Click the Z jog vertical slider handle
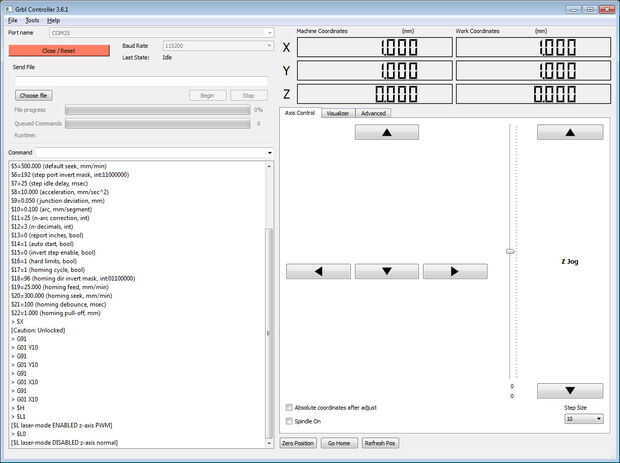The image size is (620, 463). (510, 251)
